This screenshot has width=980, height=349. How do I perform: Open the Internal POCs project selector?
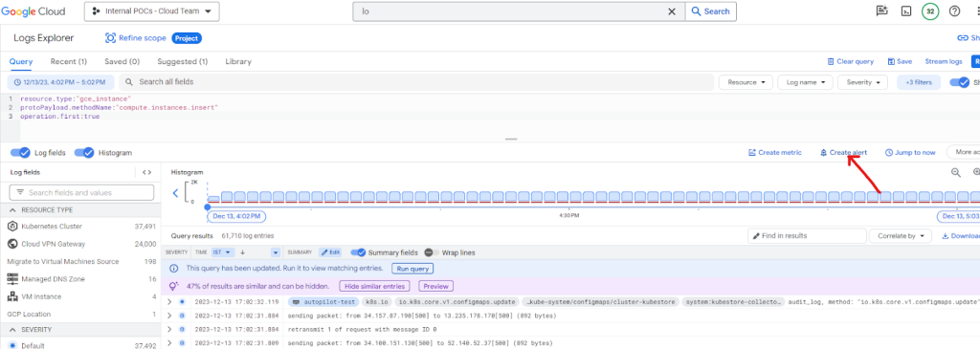click(152, 11)
